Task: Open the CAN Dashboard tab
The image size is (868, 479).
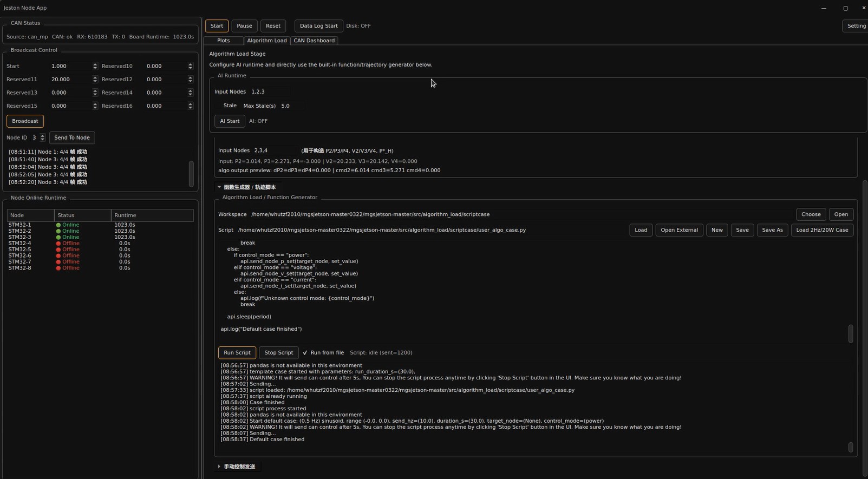Action: pyautogui.click(x=314, y=41)
